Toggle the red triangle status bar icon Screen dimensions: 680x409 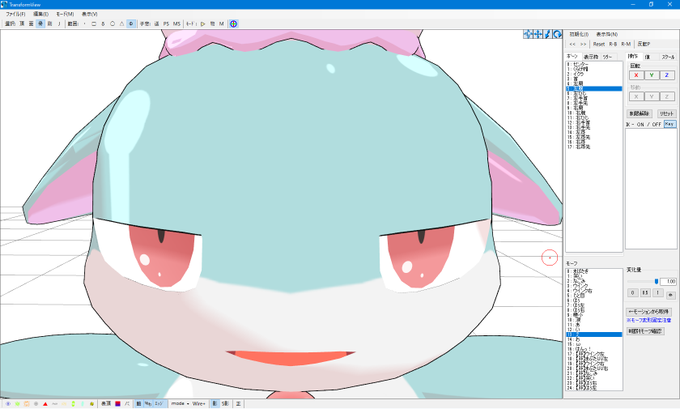45,404
